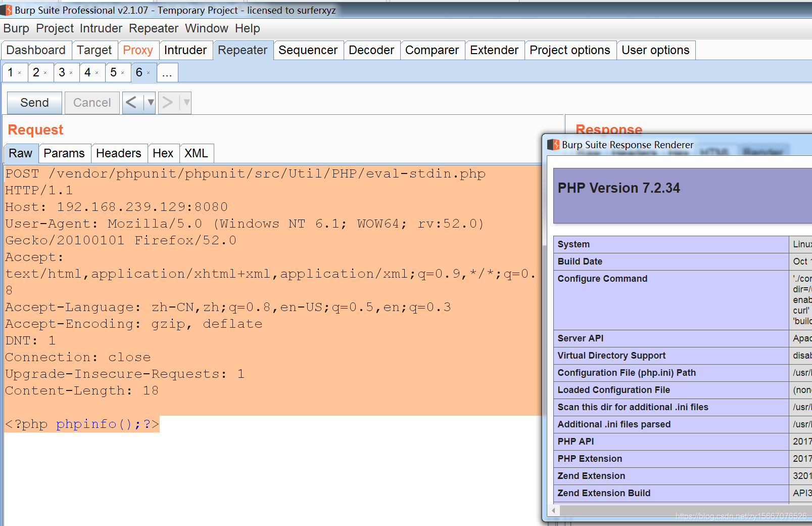
Task: Open the Repeater menu in menu bar
Action: point(154,28)
